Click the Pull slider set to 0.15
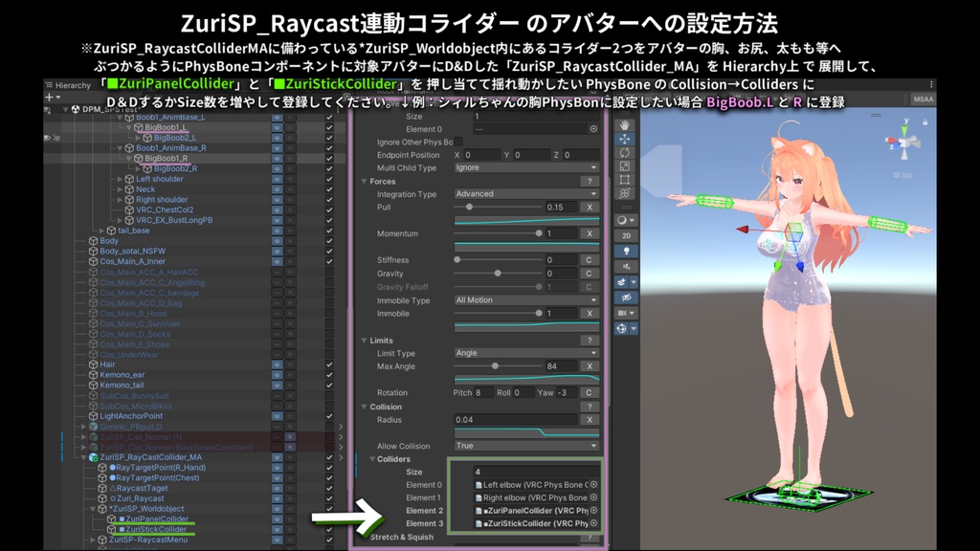980x551 pixels. [469, 208]
